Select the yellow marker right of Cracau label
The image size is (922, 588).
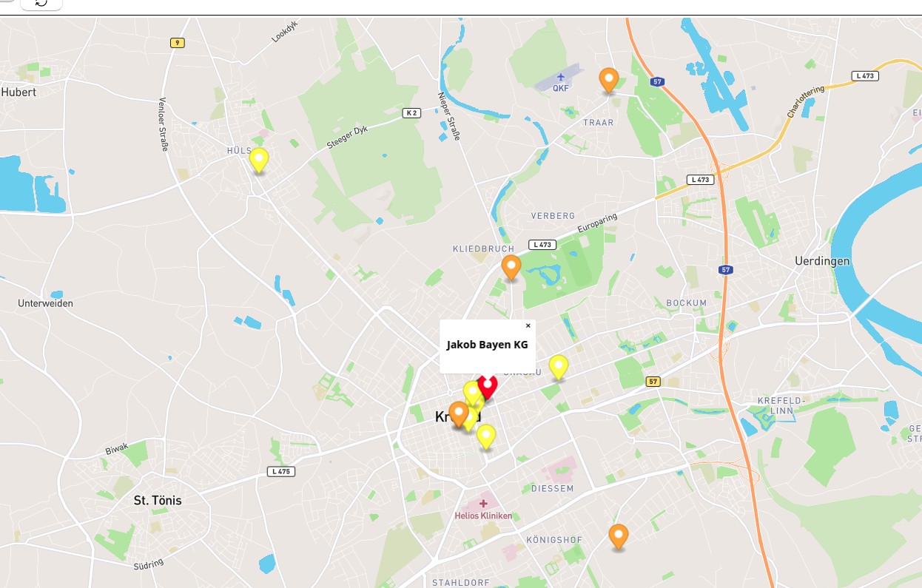point(559,368)
